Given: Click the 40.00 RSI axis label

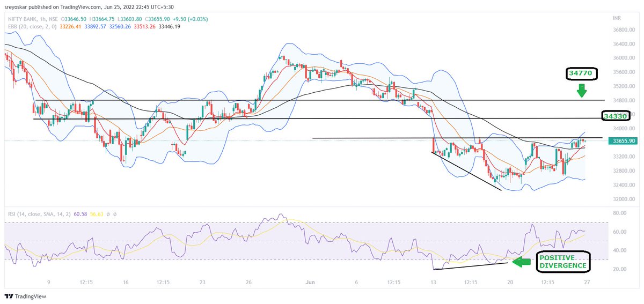Looking at the screenshot, I should pyautogui.click(x=620, y=250).
